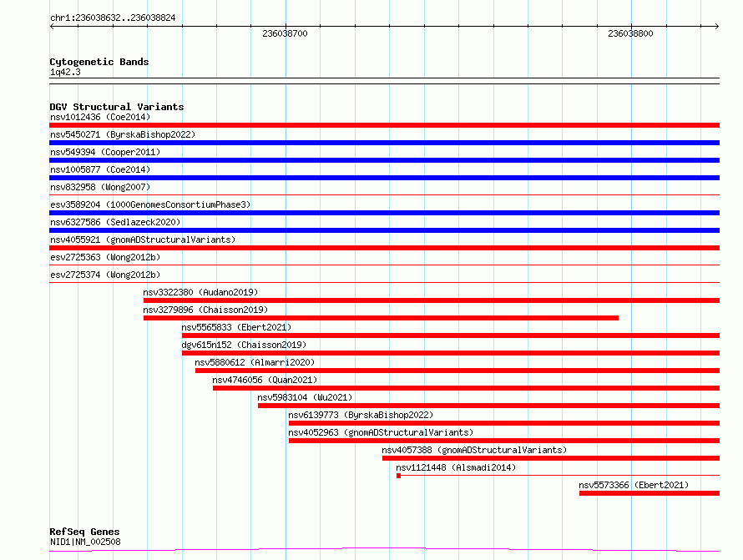
Task: Open the nsv549394 (Cooper2011) label
Action: tap(105, 152)
